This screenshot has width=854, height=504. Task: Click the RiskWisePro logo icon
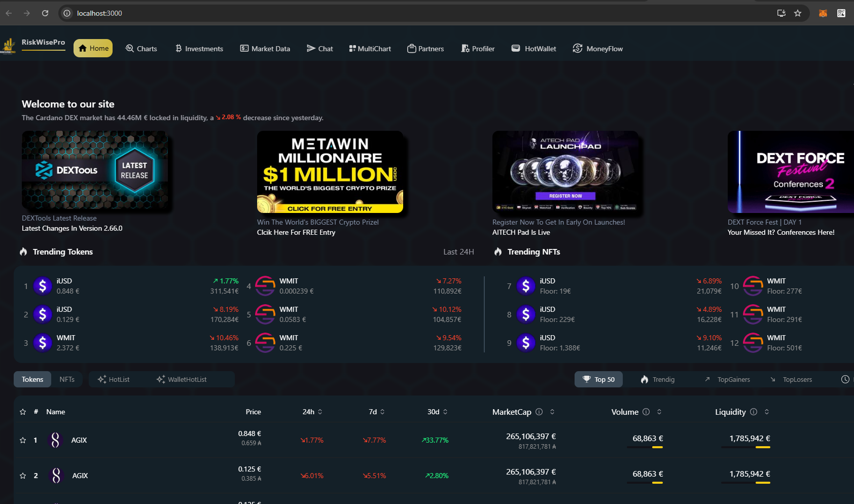pyautogui.click(x=8, y=46)
